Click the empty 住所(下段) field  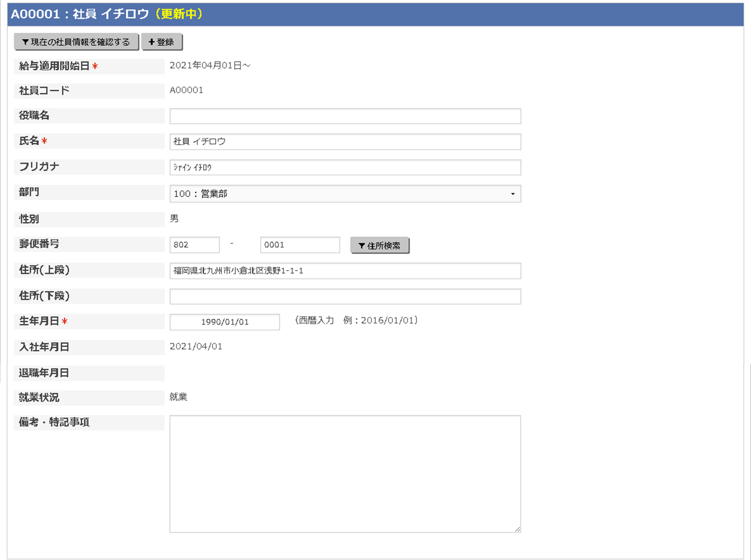[x=345, y=297]
